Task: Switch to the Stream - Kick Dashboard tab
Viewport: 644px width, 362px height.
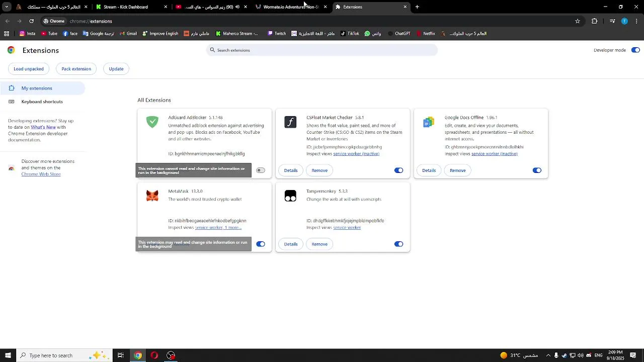Action: (x=131, y=7)
